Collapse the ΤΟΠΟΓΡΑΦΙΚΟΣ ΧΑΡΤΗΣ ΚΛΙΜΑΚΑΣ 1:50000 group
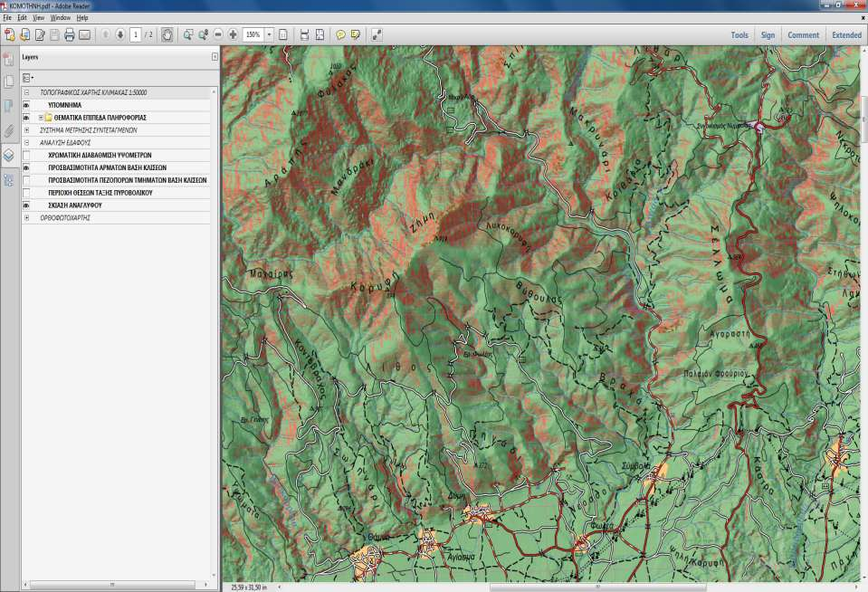 [x=26, y=92]
